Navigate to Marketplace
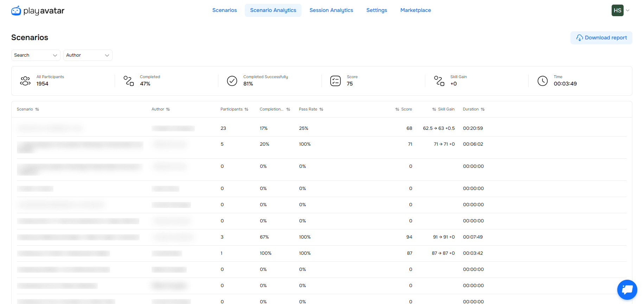 (415, 10)
